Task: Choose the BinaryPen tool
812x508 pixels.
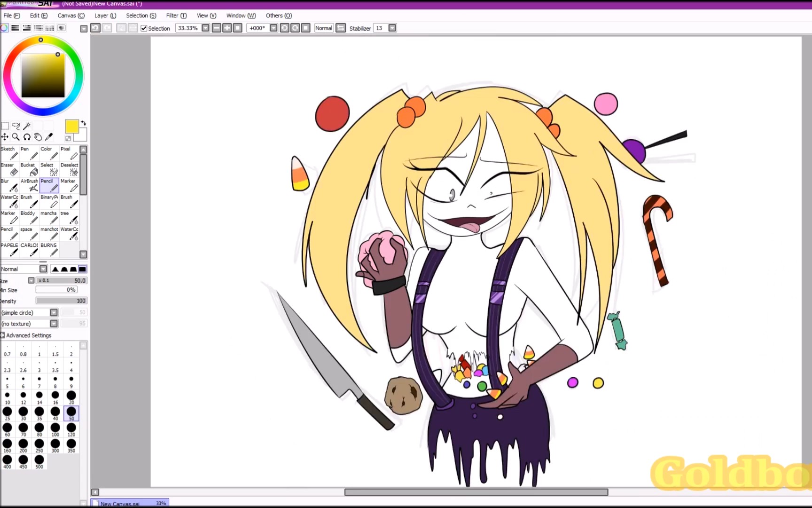Action: (49, 201)
